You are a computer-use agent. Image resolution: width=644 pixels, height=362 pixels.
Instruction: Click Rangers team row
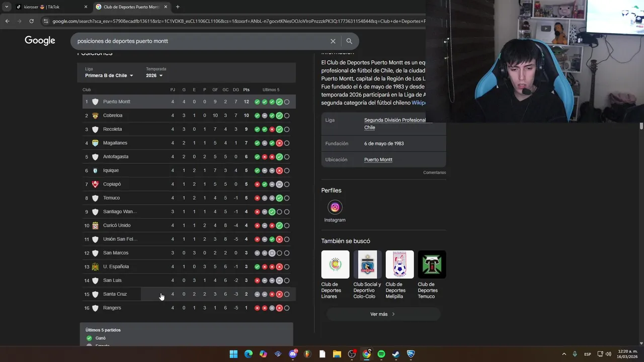pyautogui.click(x=189, y=308)
